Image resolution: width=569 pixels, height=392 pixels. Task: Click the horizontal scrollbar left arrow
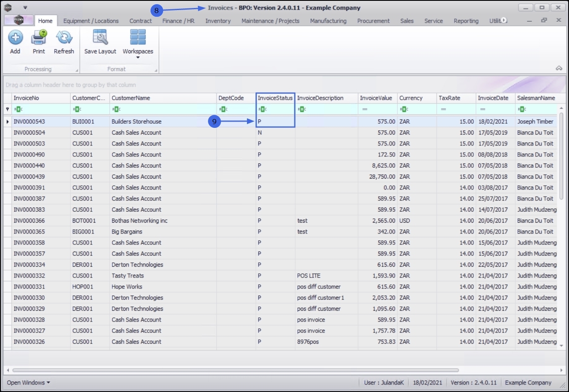[8, 370]
